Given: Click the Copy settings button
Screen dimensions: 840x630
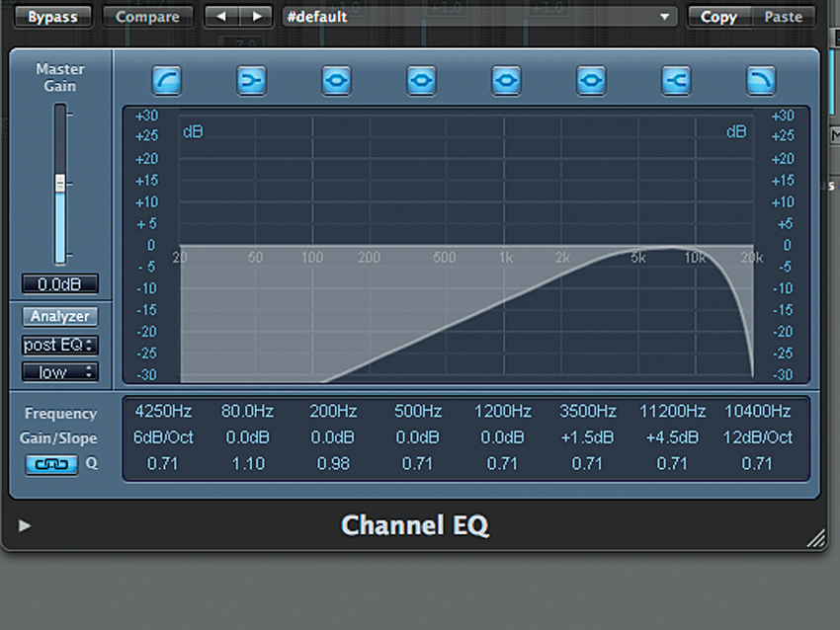Looking at the screenshot, I should coord(718,17).
